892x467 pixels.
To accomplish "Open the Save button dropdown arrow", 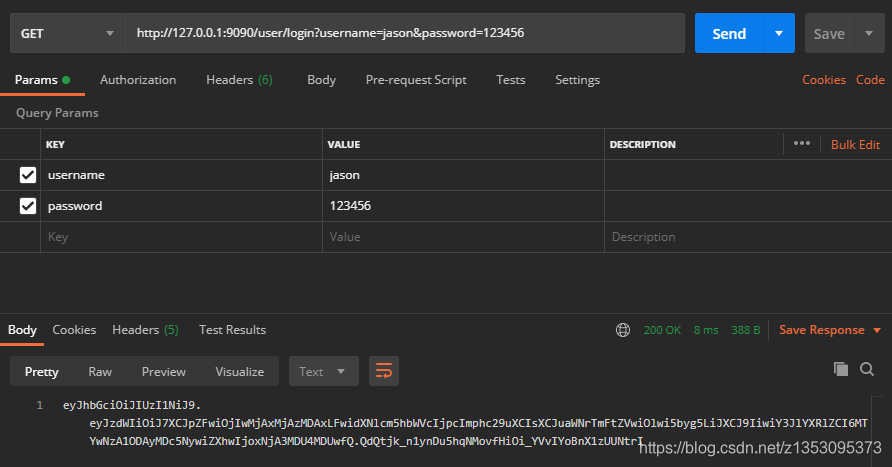I will point(869,34).
